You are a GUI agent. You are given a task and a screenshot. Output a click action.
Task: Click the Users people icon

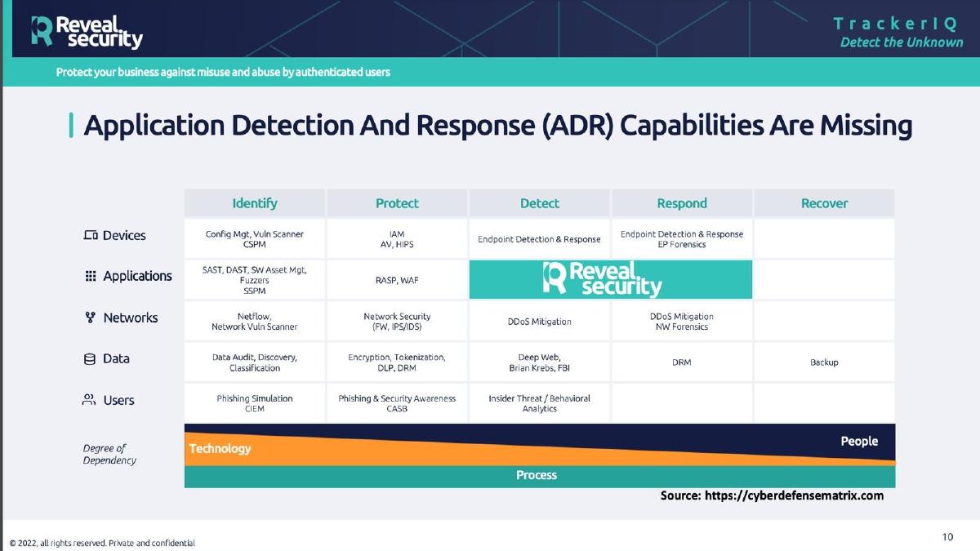tap(90, 400)
